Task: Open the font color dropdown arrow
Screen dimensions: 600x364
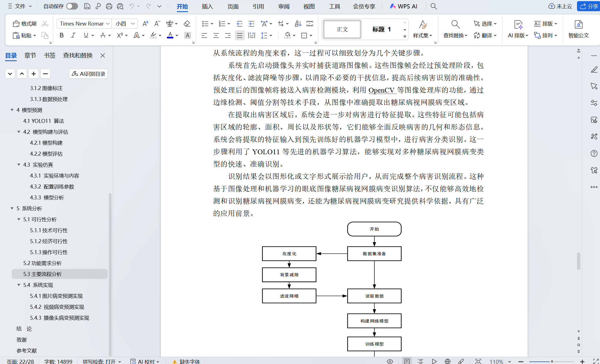Action: pos(177,35)
